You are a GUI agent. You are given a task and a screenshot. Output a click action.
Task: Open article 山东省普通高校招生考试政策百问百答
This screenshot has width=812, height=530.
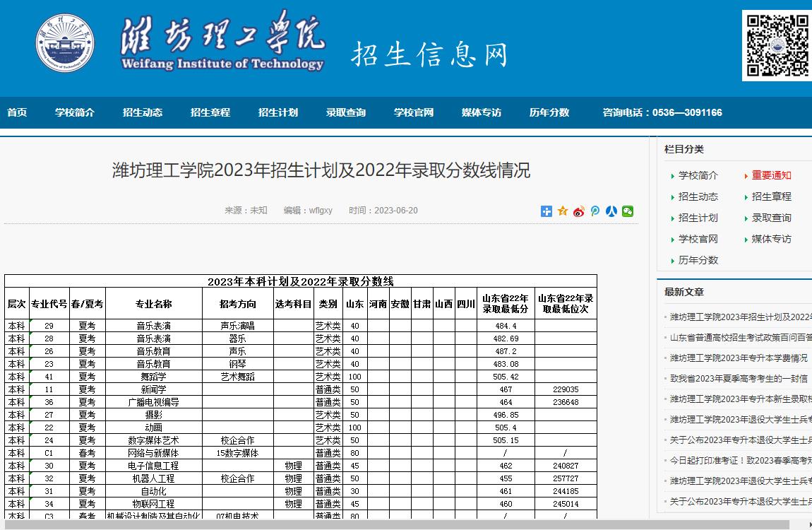(x=741, y=338)
